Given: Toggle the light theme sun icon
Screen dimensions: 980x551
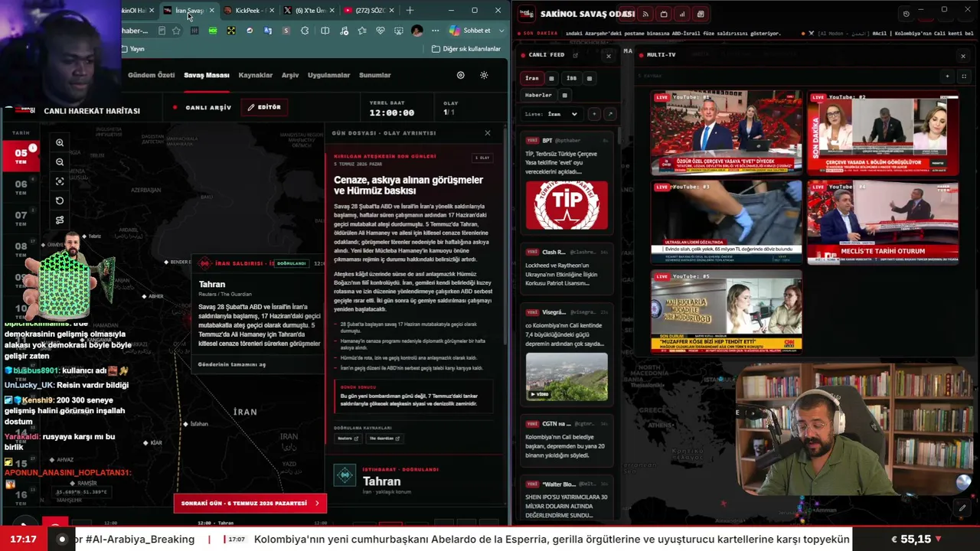Looking at the screenshot, I should (x=484, y=75).
